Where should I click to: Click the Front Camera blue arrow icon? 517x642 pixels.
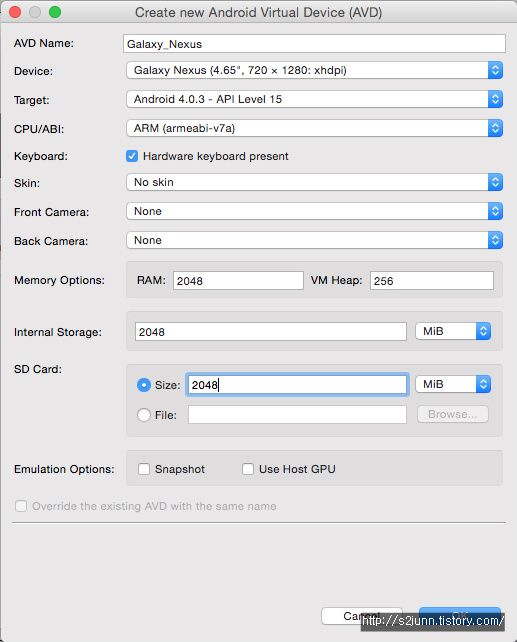coord(495,211)
